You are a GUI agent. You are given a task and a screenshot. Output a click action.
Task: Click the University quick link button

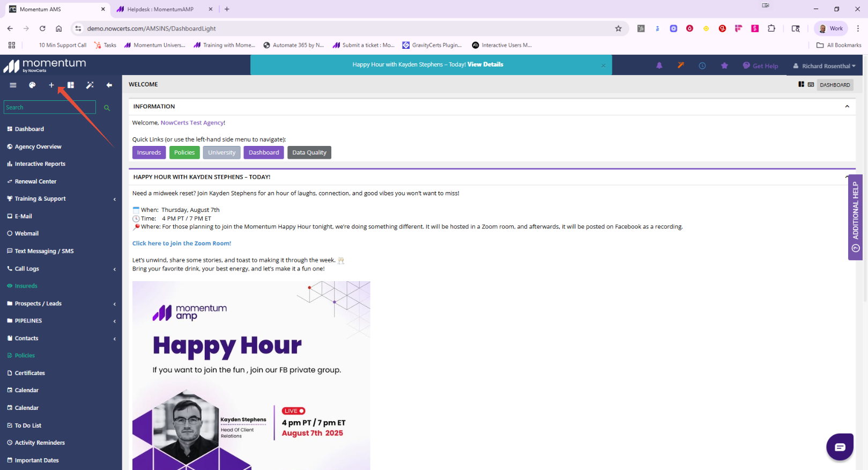tap(221, 152)
